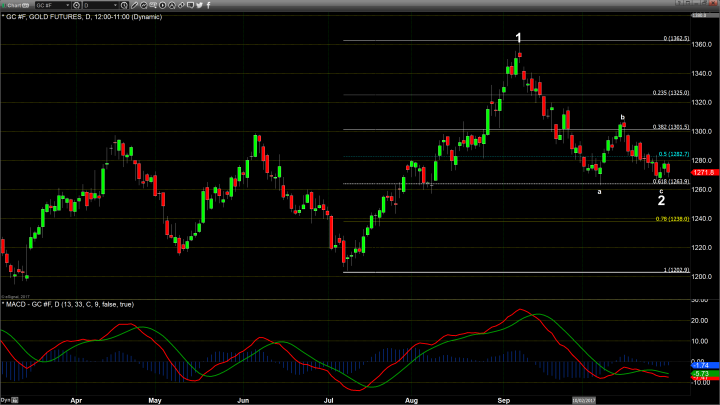720x405 pixels.
Task: Click the wave 1 label at September peak
Action: (x=518, y=38)
